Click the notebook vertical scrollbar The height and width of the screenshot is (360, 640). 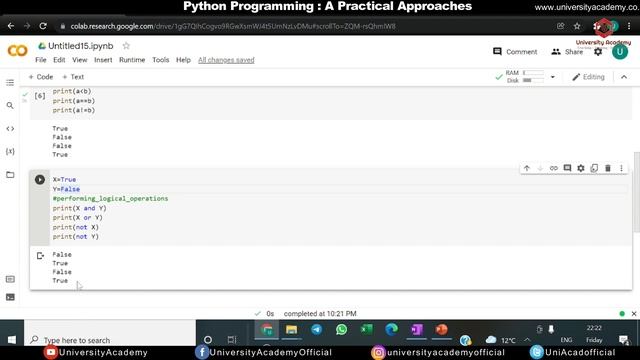pos(637,192)
